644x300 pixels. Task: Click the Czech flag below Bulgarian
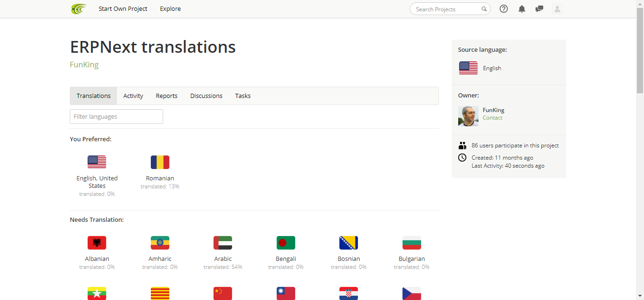click(x=412, y=293)
